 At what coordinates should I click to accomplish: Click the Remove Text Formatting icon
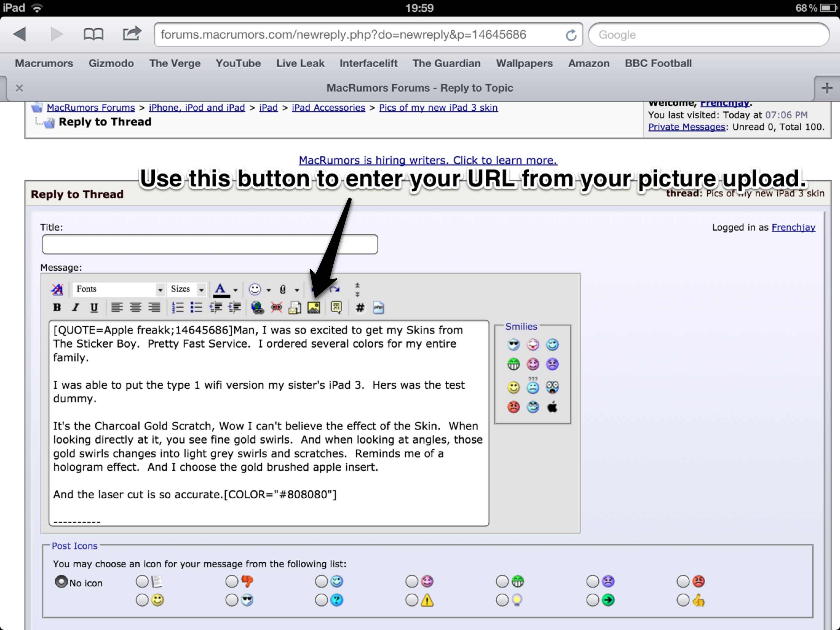point(57,289)
